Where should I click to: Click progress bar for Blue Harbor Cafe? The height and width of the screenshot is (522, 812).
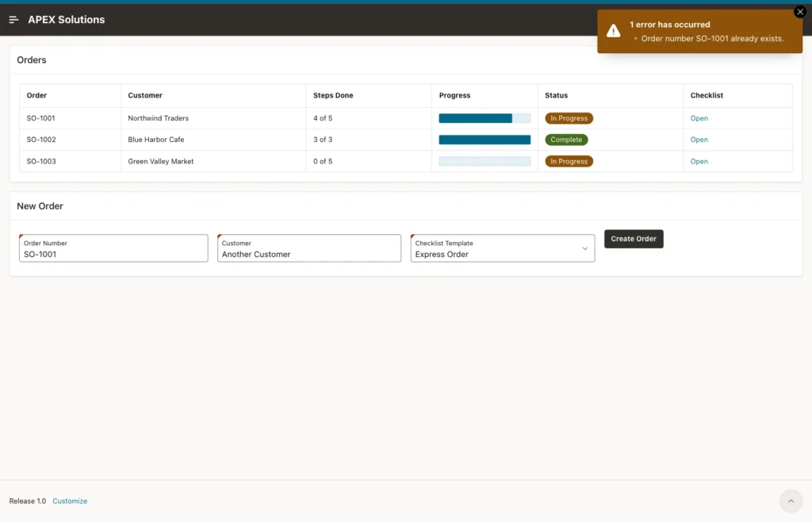485,140
